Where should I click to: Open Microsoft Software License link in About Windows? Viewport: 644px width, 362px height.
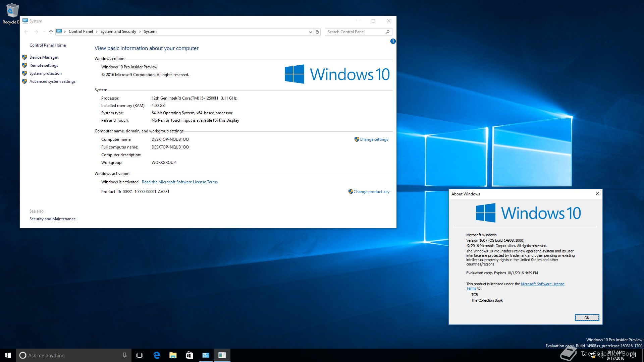[542, 284]
